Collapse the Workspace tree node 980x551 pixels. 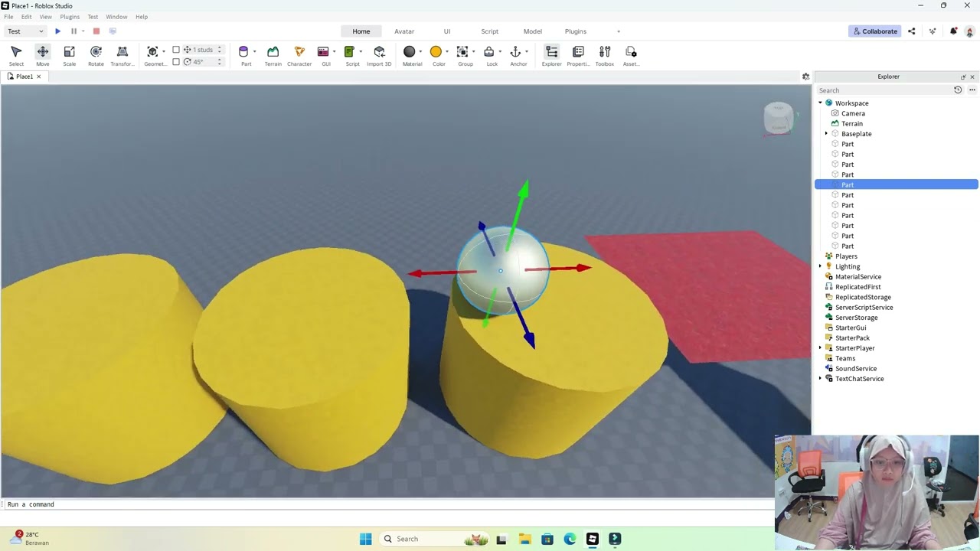(820, 103)
